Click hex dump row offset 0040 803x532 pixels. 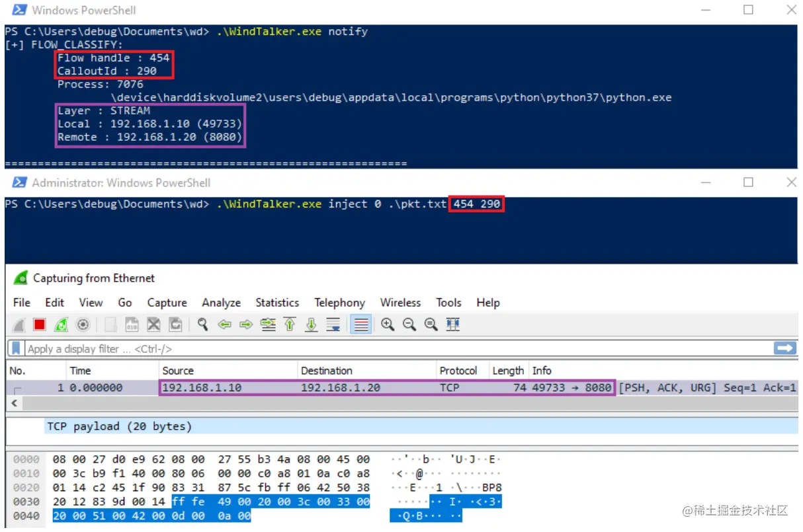tap(26, 516)
